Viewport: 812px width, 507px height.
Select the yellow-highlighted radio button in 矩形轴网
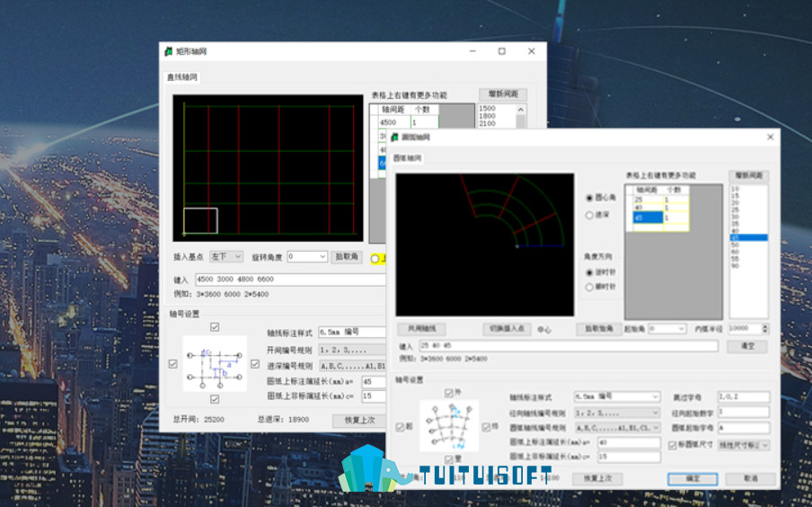tap(375, 259)
